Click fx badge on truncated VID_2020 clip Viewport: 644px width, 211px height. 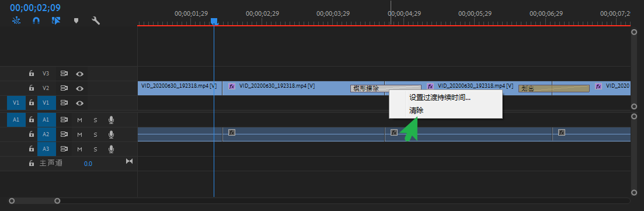click(598, 87)
